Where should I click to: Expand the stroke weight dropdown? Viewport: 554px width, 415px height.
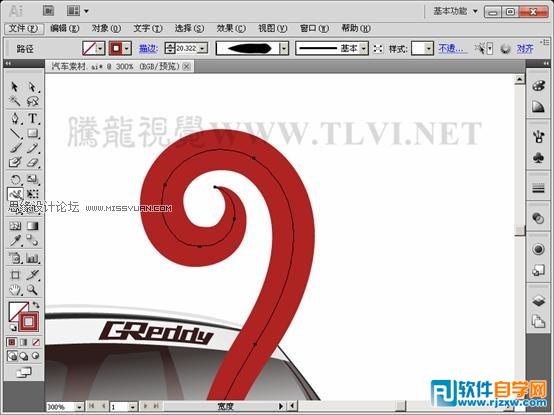[x=203, y=48]
